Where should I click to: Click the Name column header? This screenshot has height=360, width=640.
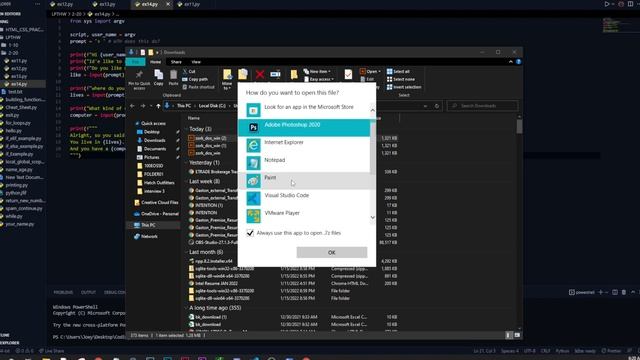point(193,118)
